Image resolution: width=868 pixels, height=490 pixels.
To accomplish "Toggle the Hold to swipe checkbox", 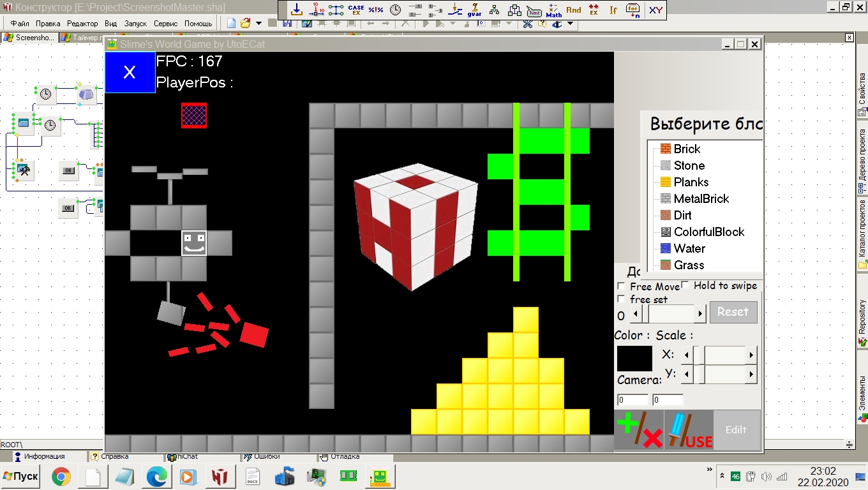I will [685, 285].
